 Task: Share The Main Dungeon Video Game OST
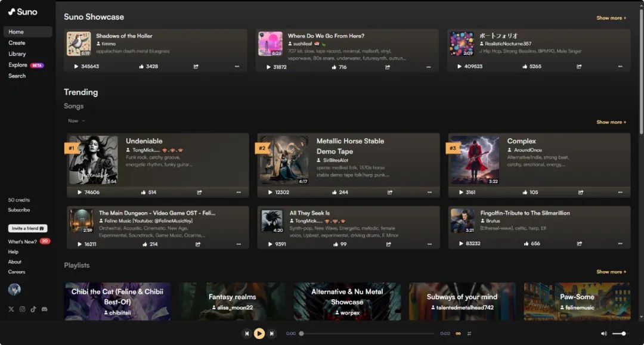(x=198, y=244)
